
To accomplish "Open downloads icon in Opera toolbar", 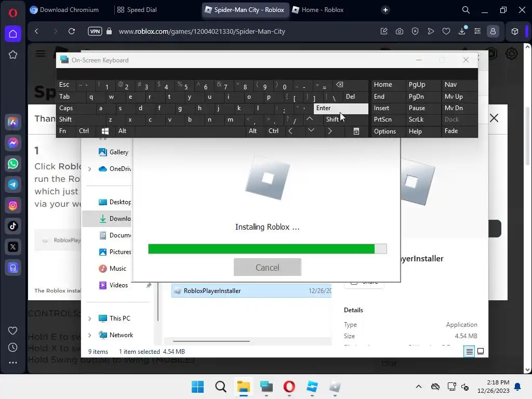I will tap(462, 31).
